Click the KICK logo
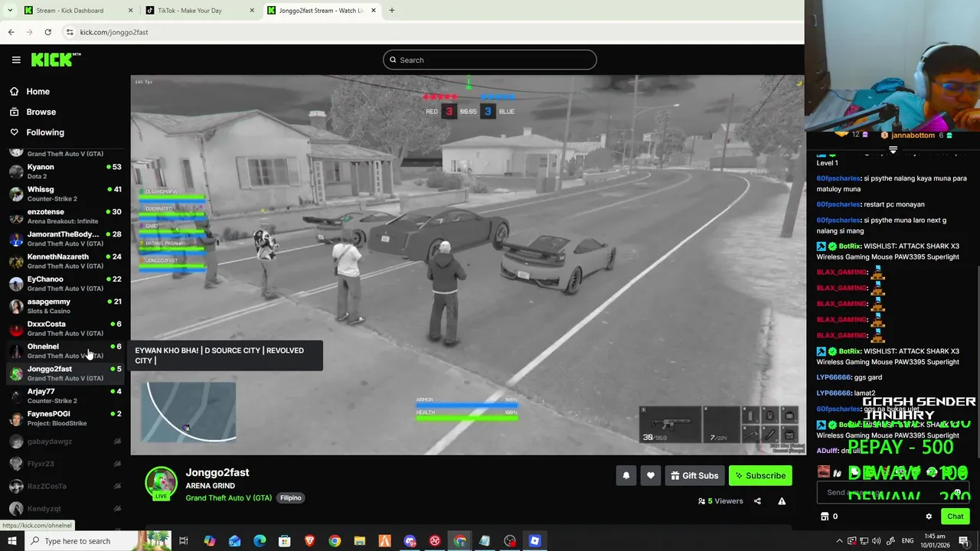Image resolution: width=980 pixels, height=551 pixels. pyautogui.click(x=55, y=59)
